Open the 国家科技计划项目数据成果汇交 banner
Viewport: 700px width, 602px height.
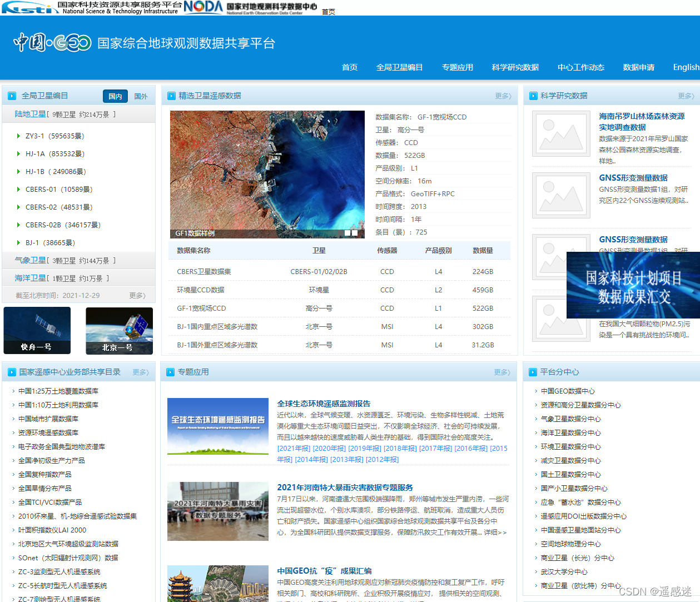tap(633, 285)
